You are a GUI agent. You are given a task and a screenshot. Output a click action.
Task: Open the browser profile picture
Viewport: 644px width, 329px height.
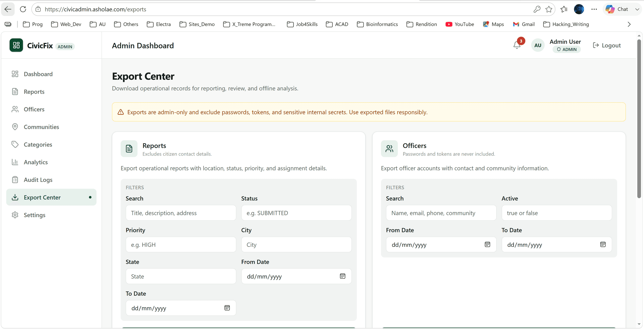pyautogui.click(x=579, y=9)
